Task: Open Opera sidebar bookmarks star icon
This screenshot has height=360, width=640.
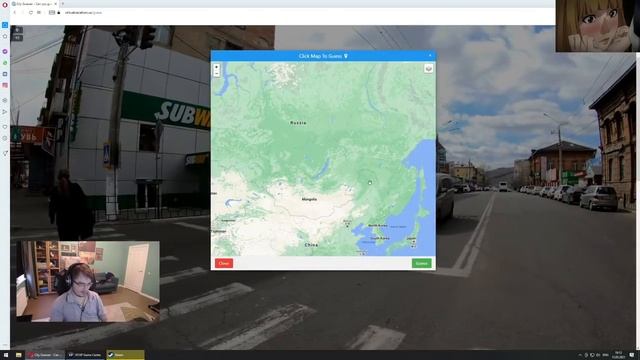Action: coord(5,36)
